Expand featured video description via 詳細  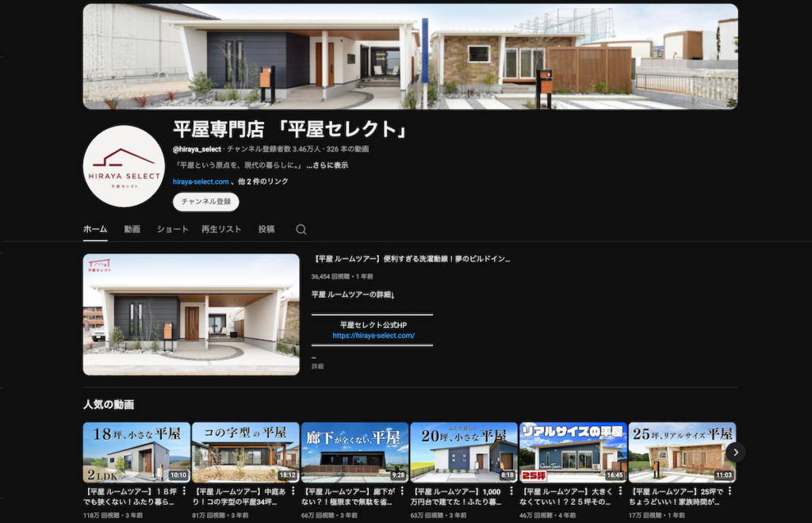(x=317, y=367)
